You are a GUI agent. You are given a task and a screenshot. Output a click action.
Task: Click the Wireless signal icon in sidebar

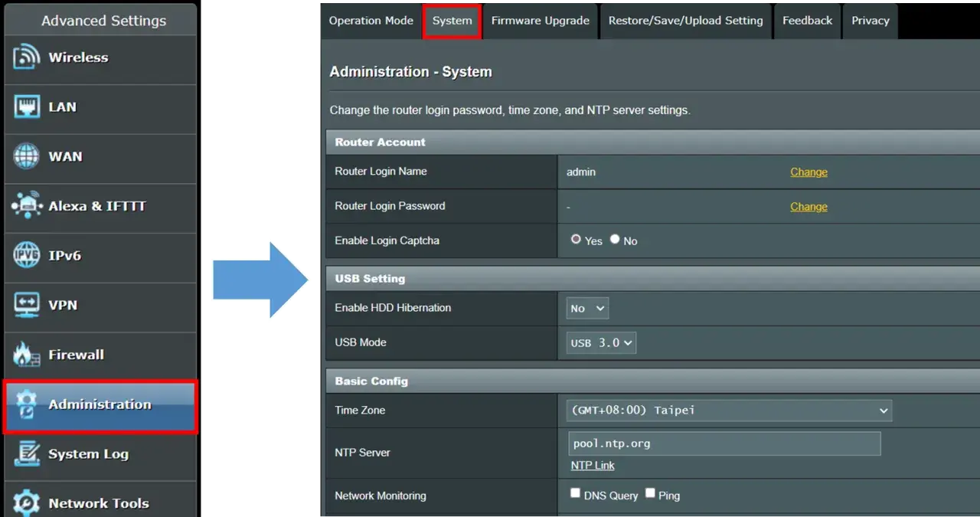(x=26, y=57)
